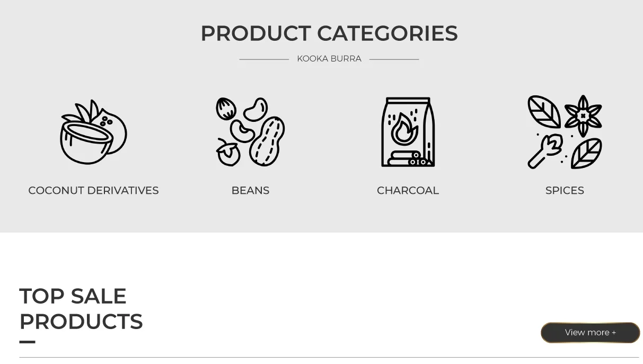This screenshot has height=364, width=643.
Task: Open the spices category icon
Action: [x=565, y=132]
